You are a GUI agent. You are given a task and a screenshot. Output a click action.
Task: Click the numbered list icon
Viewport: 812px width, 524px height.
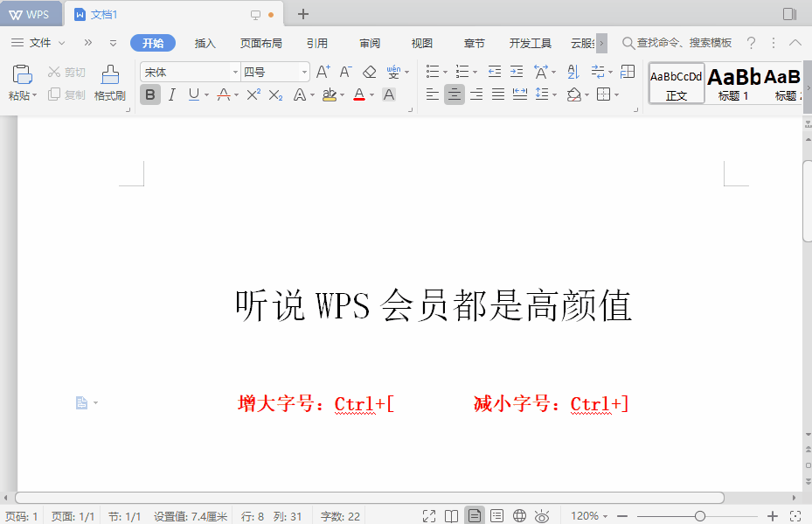coord(462,72)
